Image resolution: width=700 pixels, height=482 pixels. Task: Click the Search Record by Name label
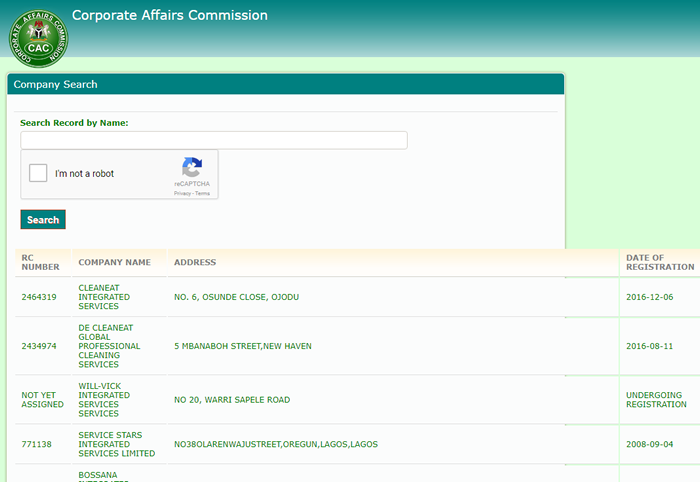click(x=74, y=123)
